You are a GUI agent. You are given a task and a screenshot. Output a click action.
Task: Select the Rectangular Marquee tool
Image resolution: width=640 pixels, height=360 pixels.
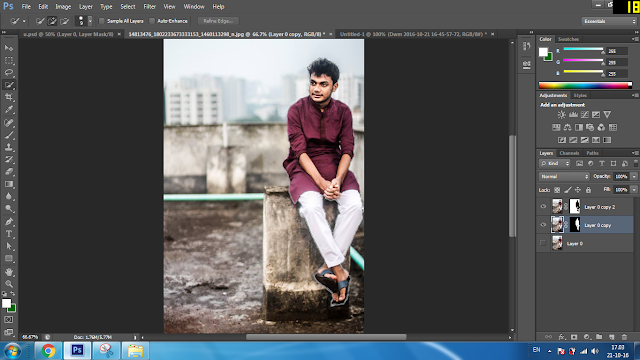click(9, 60)
